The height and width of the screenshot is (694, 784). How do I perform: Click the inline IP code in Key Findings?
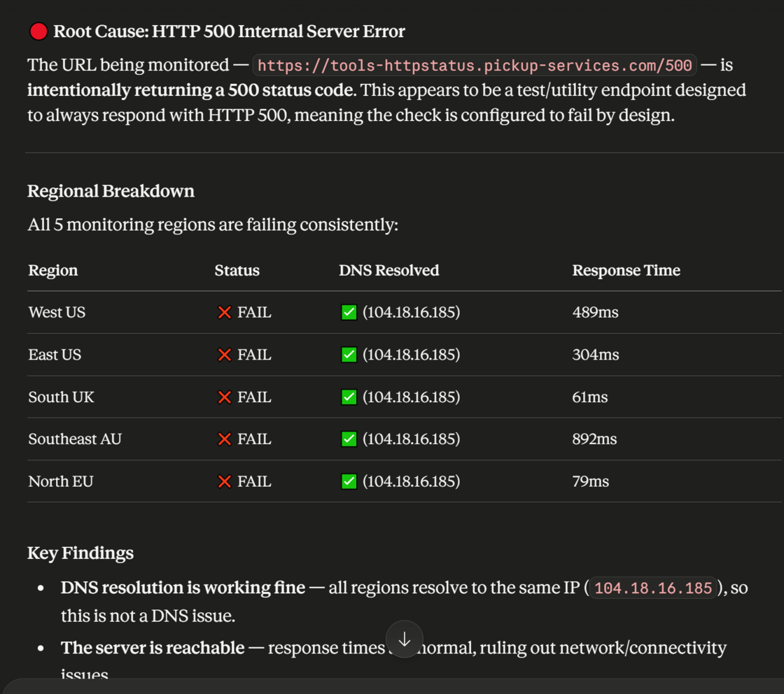pyautogui.click(x=653, y=588)
